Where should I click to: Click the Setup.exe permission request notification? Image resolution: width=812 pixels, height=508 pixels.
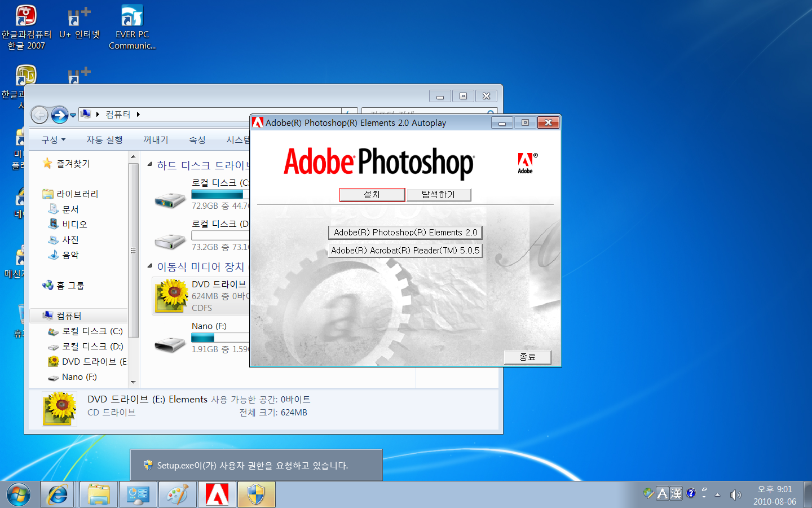tap(256, 465)
